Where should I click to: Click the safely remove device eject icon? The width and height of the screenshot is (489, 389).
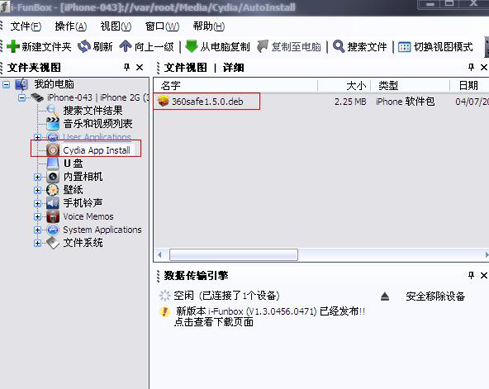[385, 296]
